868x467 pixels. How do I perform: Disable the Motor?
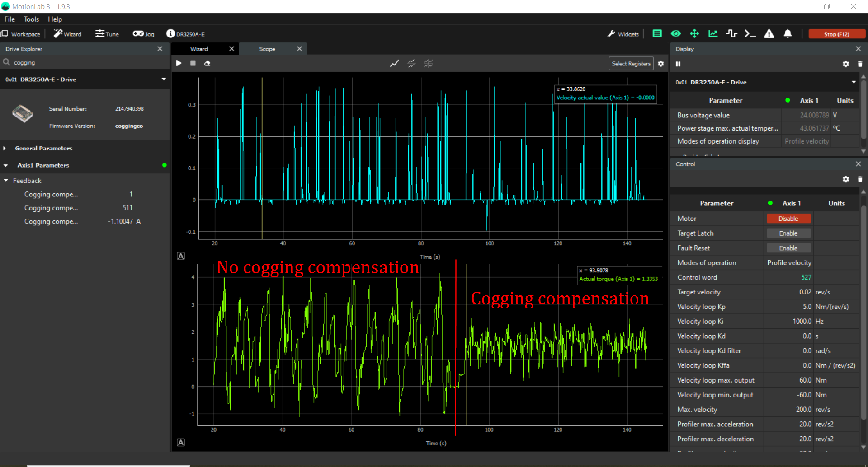pyautogui.click(x=788, y=219)
